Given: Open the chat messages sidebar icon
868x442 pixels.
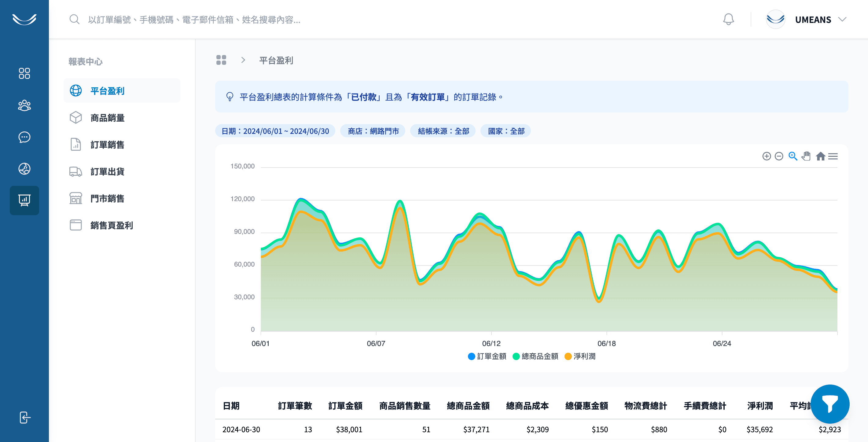Looking at the screenshot, I should pos(24,137).
